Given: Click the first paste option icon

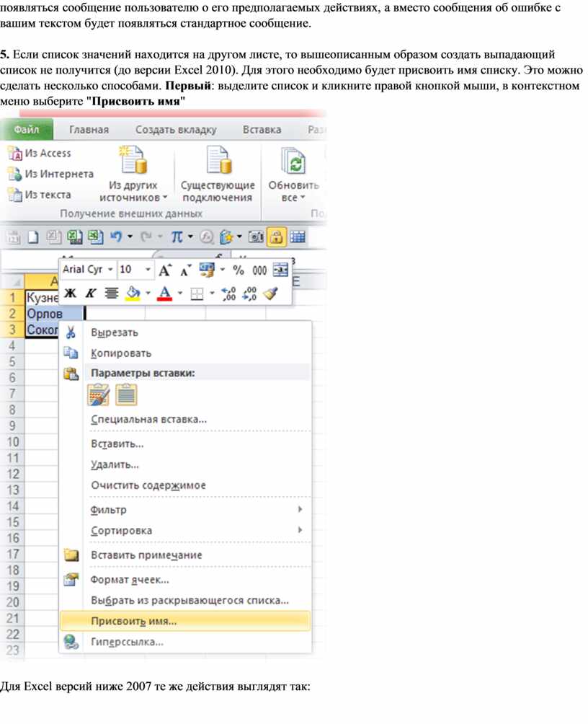Looking at the screenshot, I should tap(98, 395).
